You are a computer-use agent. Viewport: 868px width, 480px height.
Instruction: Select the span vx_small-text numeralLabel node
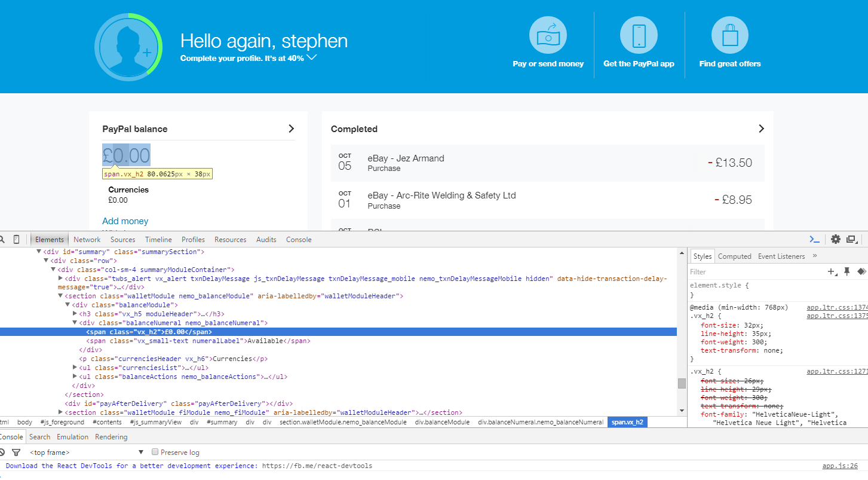[198, 341]
